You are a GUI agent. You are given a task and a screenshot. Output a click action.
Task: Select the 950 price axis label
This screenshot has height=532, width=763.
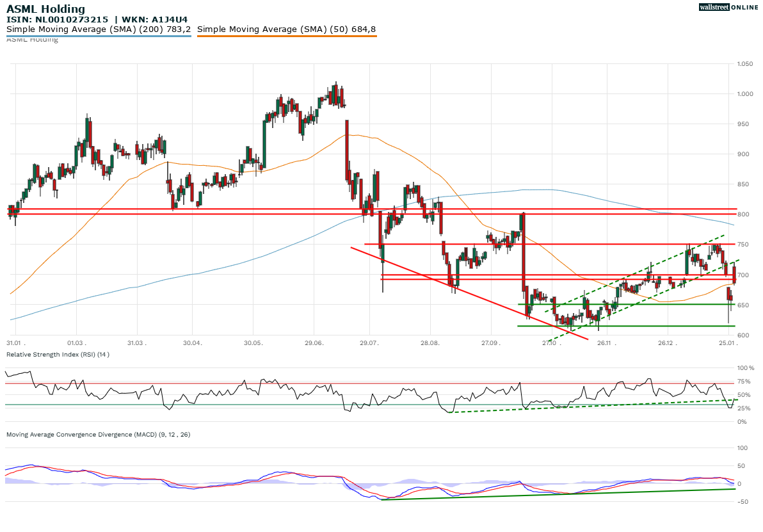click(x=743, y=124)
